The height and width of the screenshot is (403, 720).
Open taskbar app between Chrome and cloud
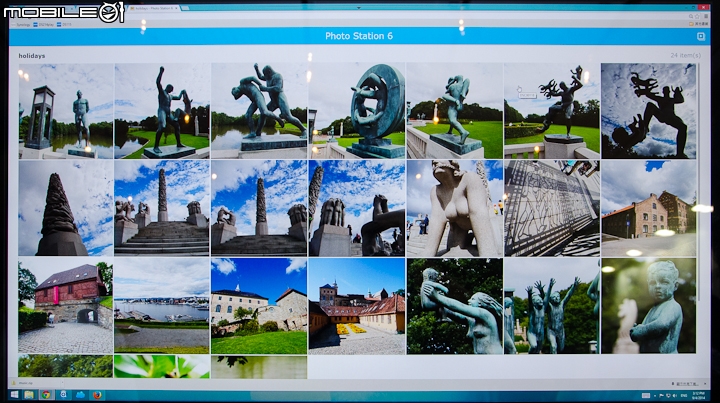pos(63,395)
